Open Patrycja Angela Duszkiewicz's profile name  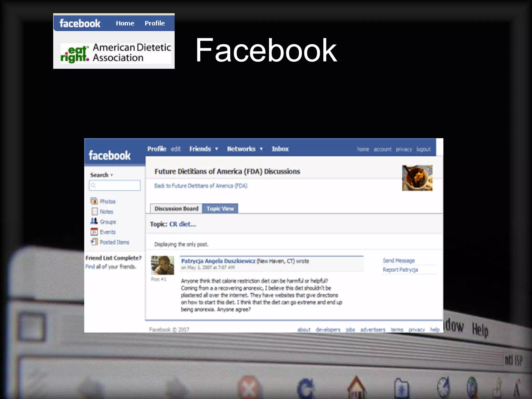(x=218, y=261)
